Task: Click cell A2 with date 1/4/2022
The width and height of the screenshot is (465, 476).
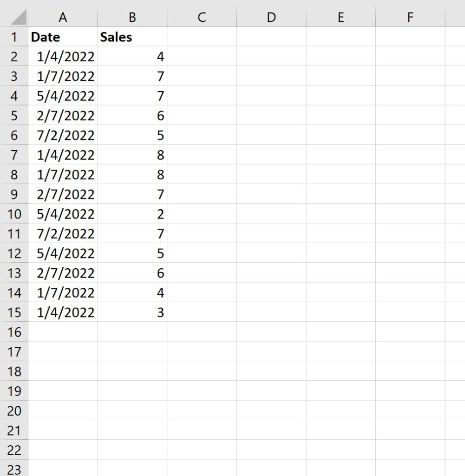Action: point(63,57)
